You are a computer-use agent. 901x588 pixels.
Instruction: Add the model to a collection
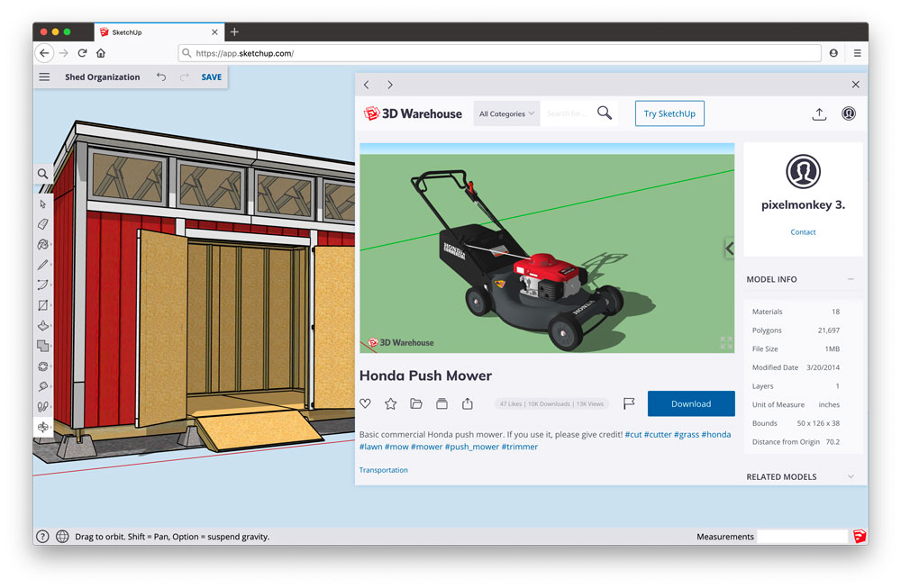[441, 403]
